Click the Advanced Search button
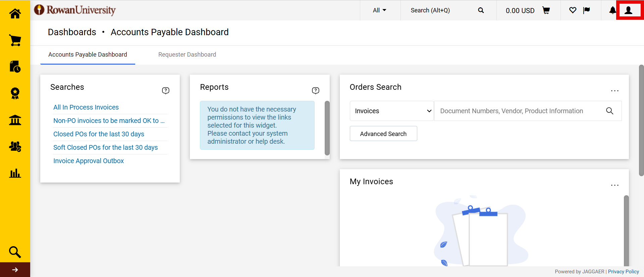Screen dimensions: 644x277 (383, 134)
